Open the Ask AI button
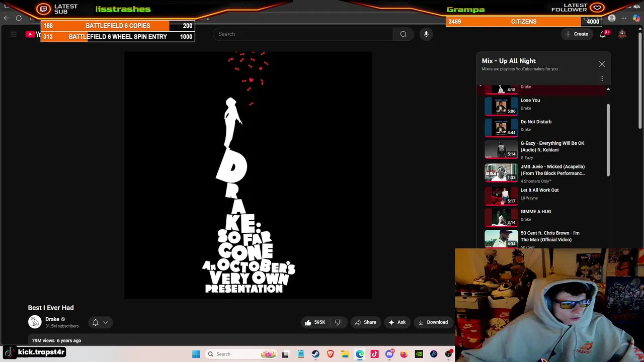This screenshot has width=644, height=362. click(x=396, y=322)
